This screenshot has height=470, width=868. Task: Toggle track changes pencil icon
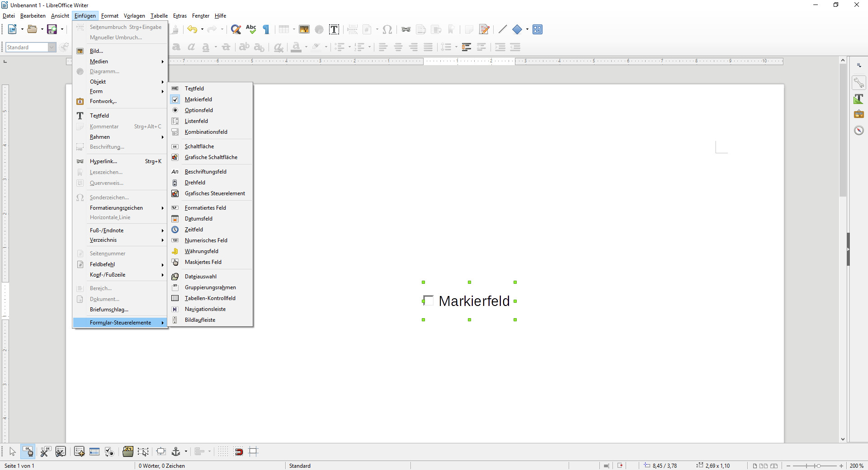pyautogui.click(x=484, y=29)
